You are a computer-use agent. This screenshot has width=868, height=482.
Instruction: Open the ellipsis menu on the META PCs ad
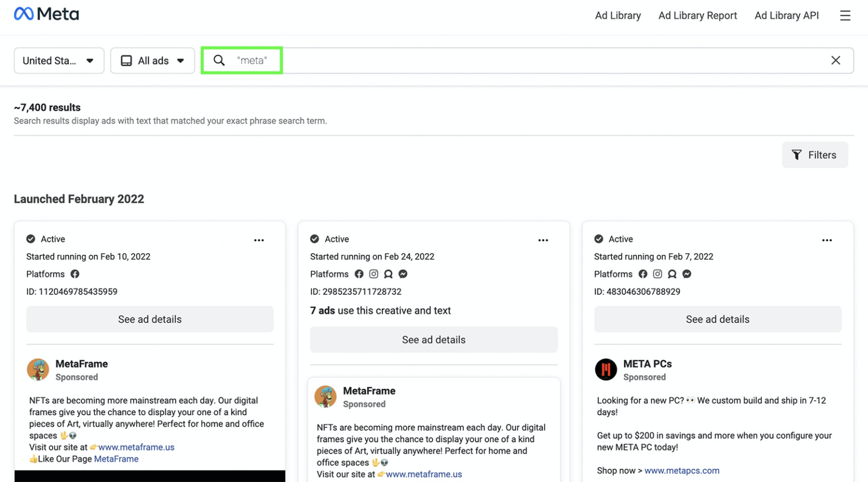click(827, 240)
